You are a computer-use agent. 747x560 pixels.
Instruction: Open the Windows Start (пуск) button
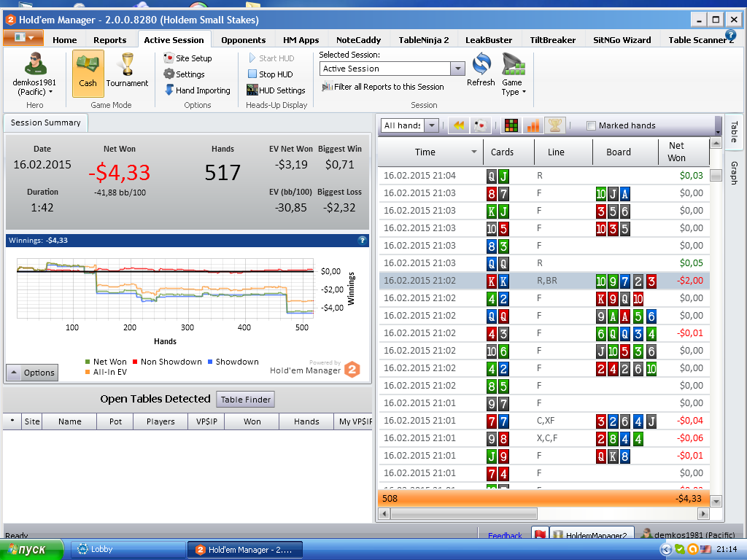[x=31, y=550]
